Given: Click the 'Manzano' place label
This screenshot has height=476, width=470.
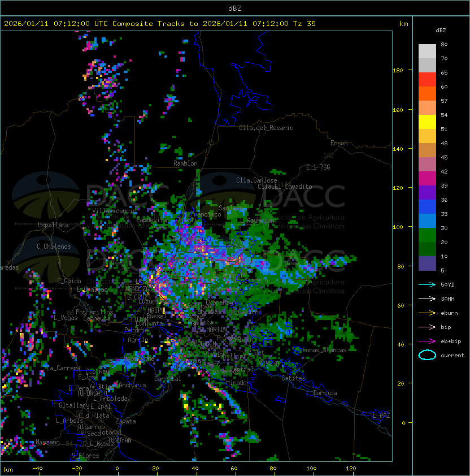Looking at the screenshot, I should [47, 442].
